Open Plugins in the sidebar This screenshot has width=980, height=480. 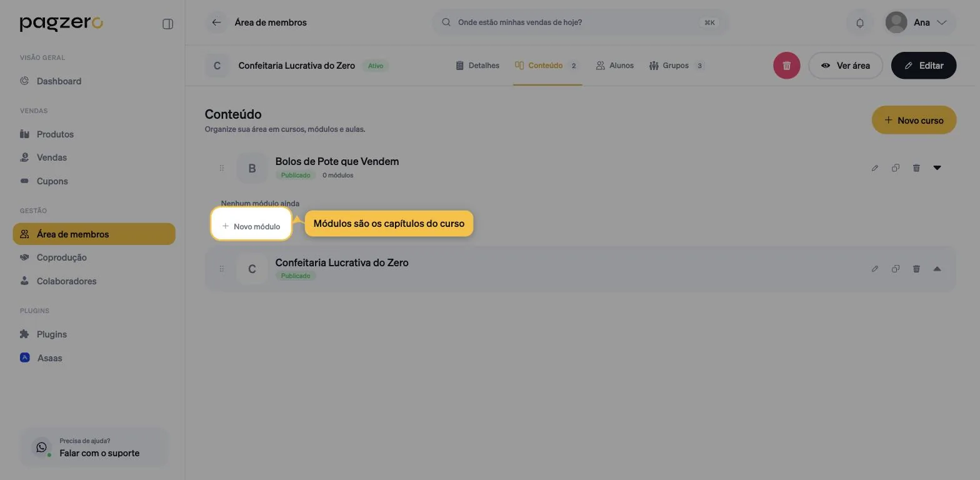point(94,334)
